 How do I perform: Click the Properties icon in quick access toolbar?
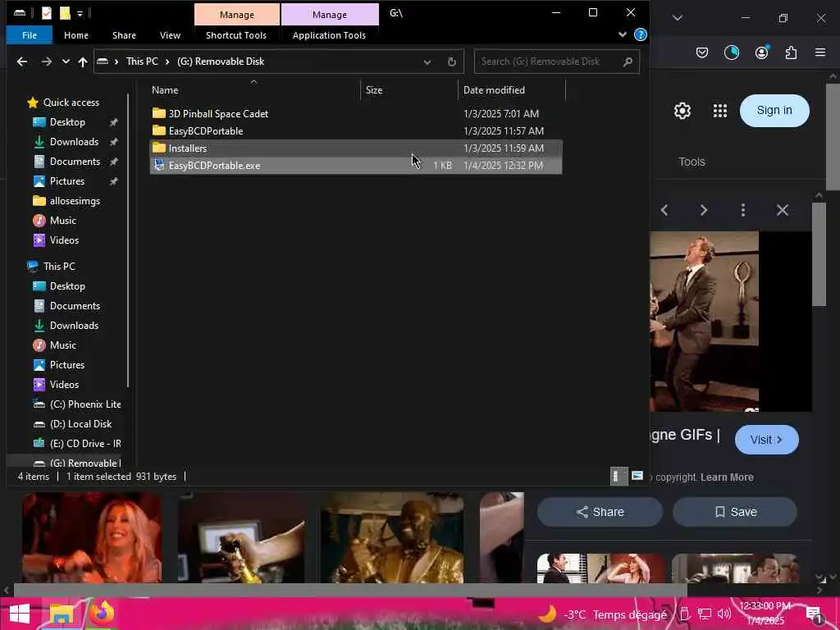pyautogui.click(x=47, y=13)
